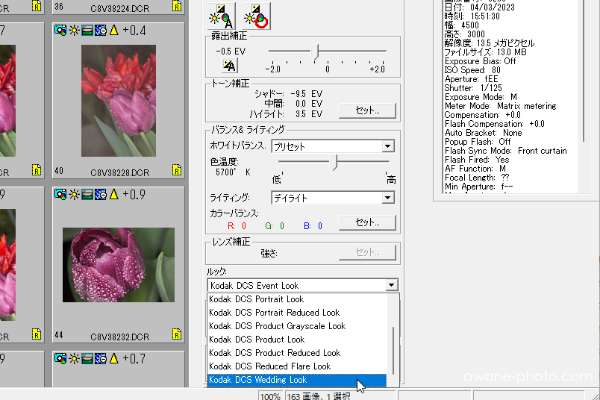Click yellow warning triangle on +0.7 thumbnail
This screenshot has height=400, width=600.
coord(114,358)
